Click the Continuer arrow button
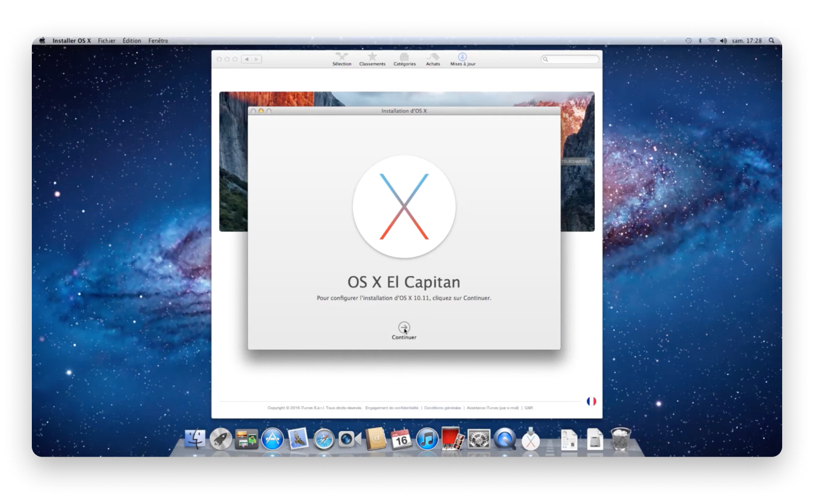Image resolution: width=814 pixels, height=504 pixels. click(x=404, y=327)
